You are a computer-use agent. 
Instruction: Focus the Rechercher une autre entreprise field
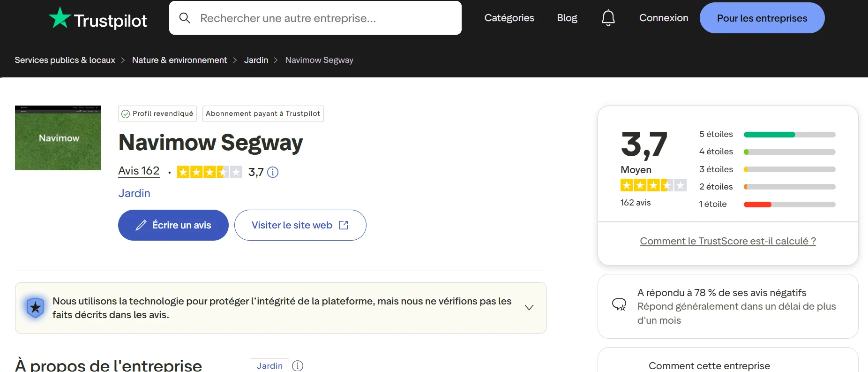(315, 18)
